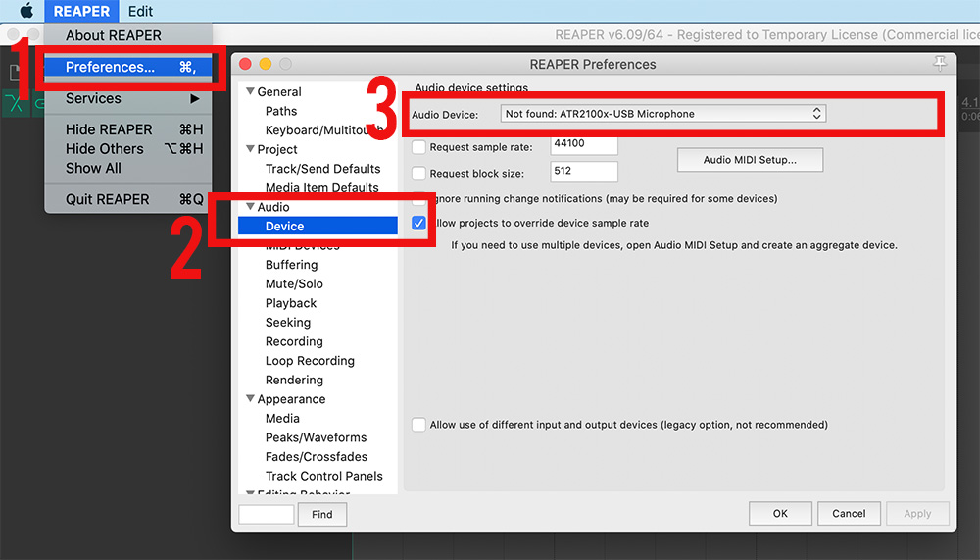Screen dimensions: 980x560
Task: Choose Hide Others
Action: click(128, 149)
